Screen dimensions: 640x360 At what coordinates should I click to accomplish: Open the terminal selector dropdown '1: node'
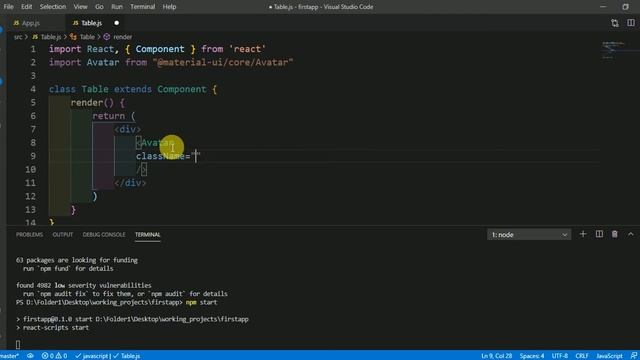tap(529, 235)
